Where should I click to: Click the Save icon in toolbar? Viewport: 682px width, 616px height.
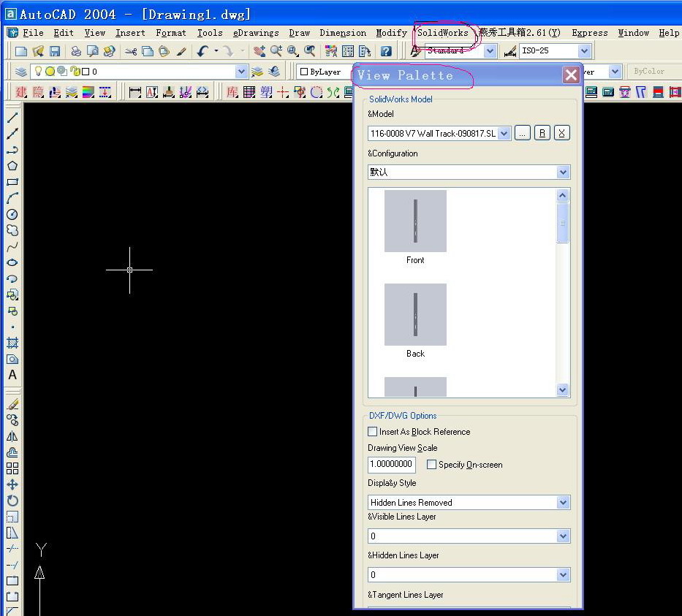[x=55, y=51]
